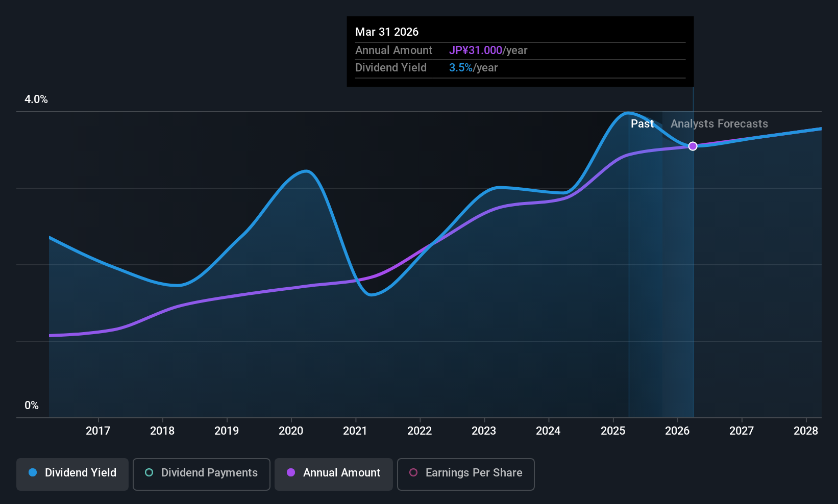Enable the Dividend Payments series label
Image resolution: width=838 pixels, height=504 pixels.
[209, 473]
